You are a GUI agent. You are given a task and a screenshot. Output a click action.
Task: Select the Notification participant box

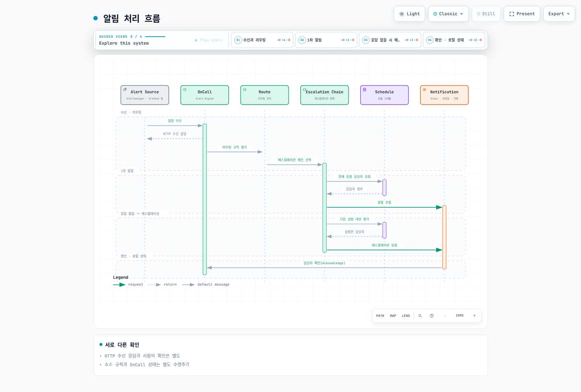click(x=444, y=95)
